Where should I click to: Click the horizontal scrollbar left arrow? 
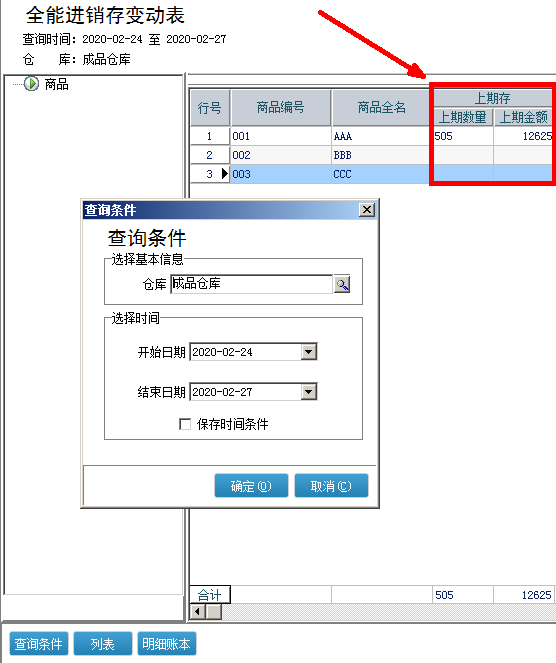coord(197,611)
